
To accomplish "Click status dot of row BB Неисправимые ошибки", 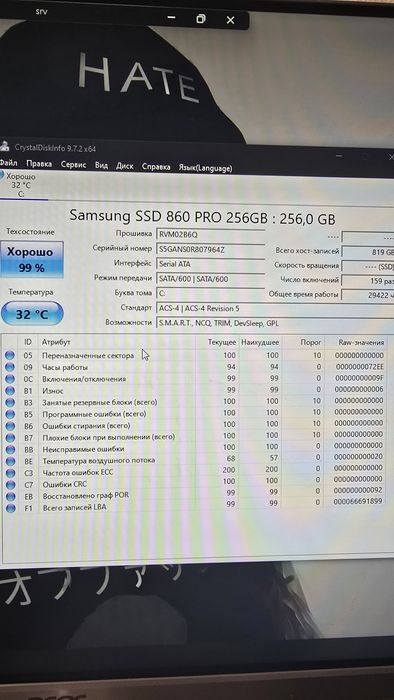I will click(10, 449).
